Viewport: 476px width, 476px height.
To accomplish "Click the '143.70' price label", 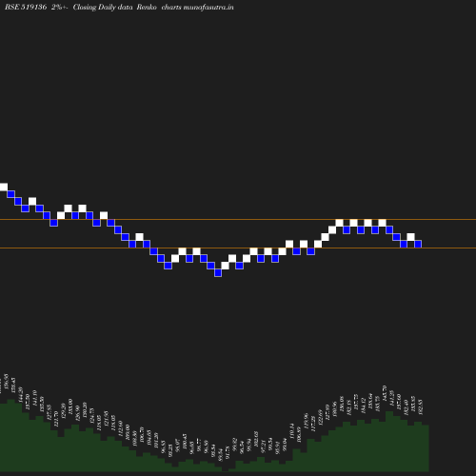I will 385,393.
